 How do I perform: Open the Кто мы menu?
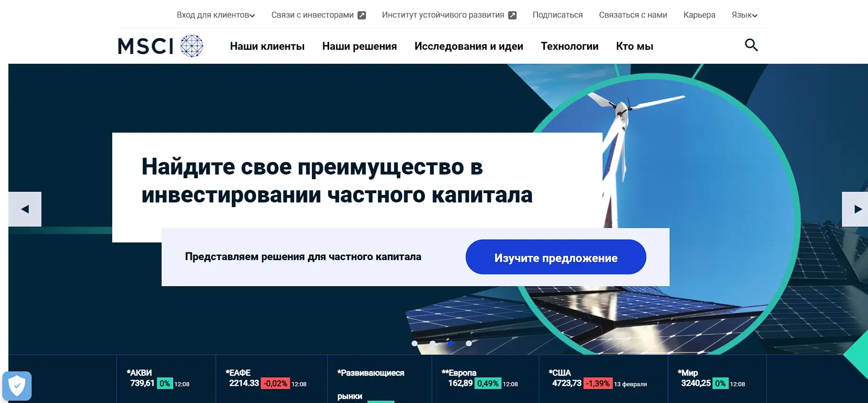pyautogui.click(x=635, y=46)
